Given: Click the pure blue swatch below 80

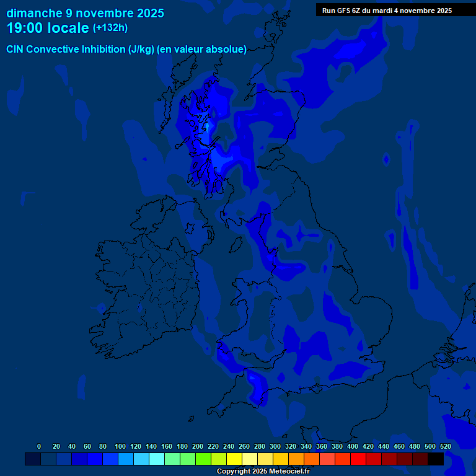Looking at the screenshot, I should (x=95, y=459).
